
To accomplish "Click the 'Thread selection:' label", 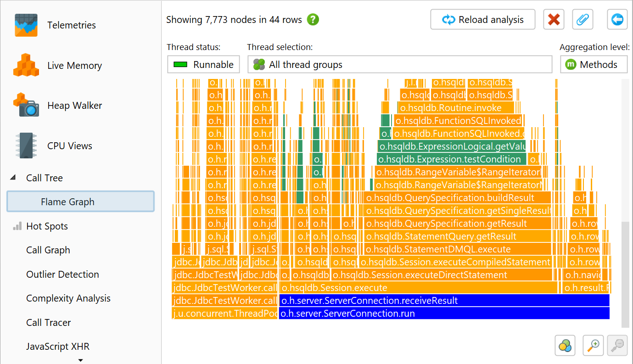I will (x=280, y=47).
